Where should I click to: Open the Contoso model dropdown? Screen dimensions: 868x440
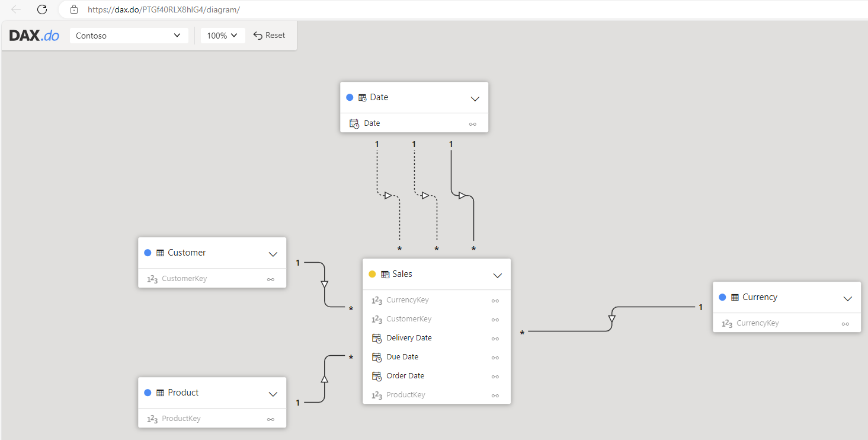point(129,36)
